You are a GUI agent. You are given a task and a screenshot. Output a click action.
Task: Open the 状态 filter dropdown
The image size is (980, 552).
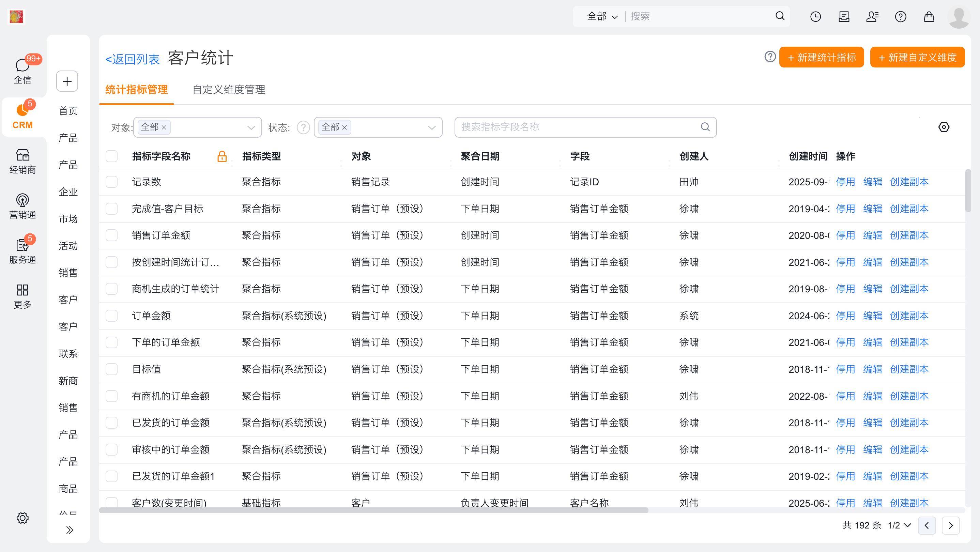pos(431,127)
